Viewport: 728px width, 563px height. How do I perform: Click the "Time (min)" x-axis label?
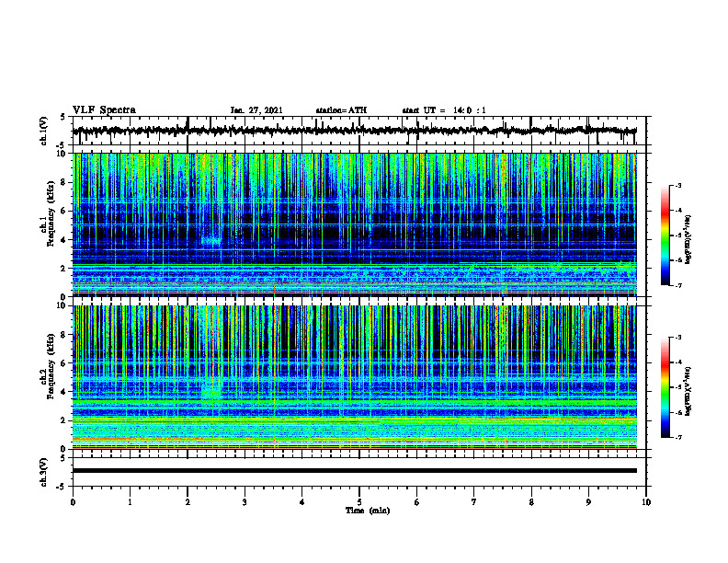[x=368, y=511]
